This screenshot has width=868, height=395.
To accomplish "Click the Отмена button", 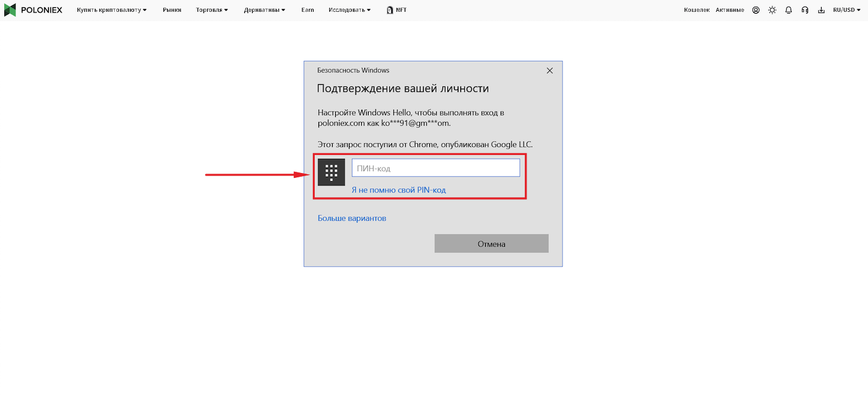I will 491,244.
